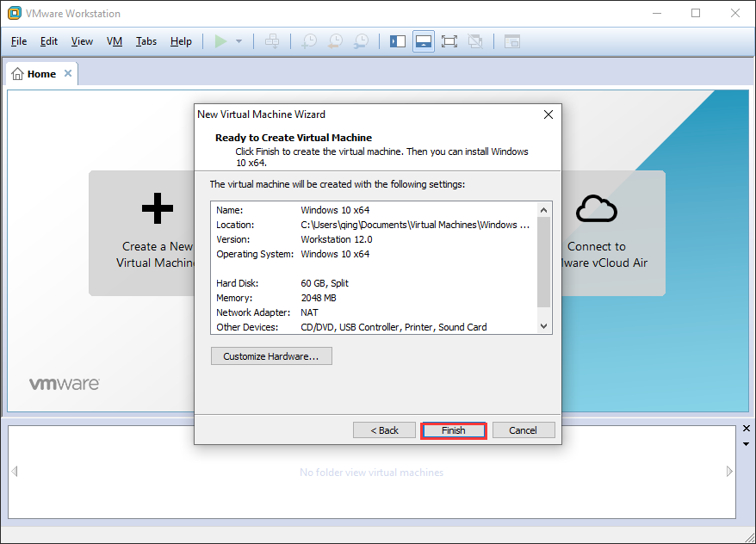Click the 'Memory:' label
The height and width of the screenshot is (544, 756).
(234, 298)
